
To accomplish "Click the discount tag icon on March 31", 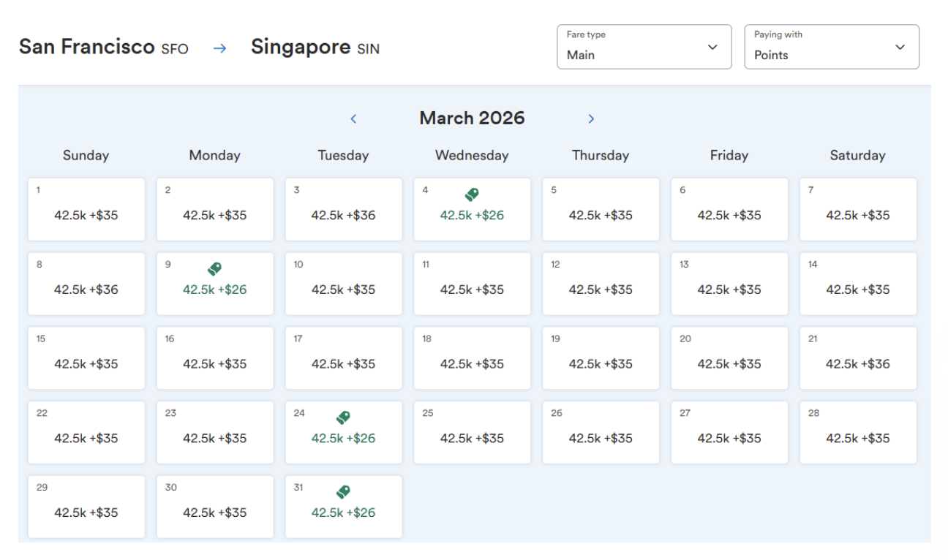I will [343, 492].
